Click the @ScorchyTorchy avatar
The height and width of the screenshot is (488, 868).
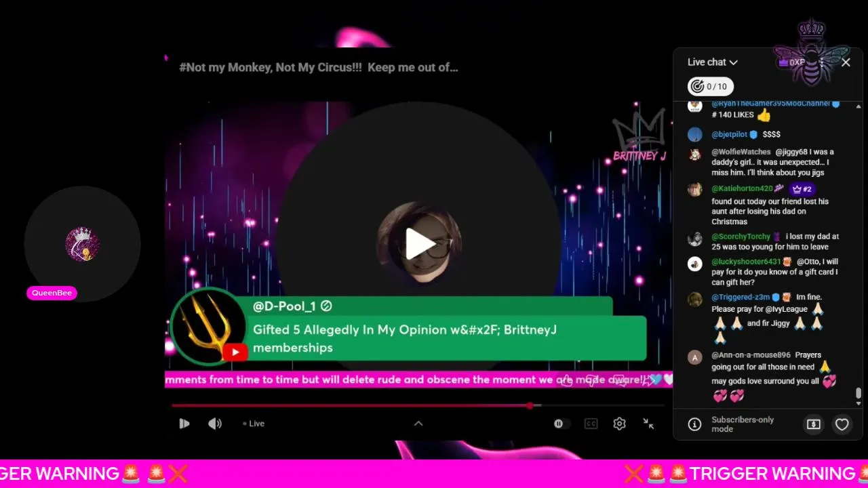(x=694, y=239)
